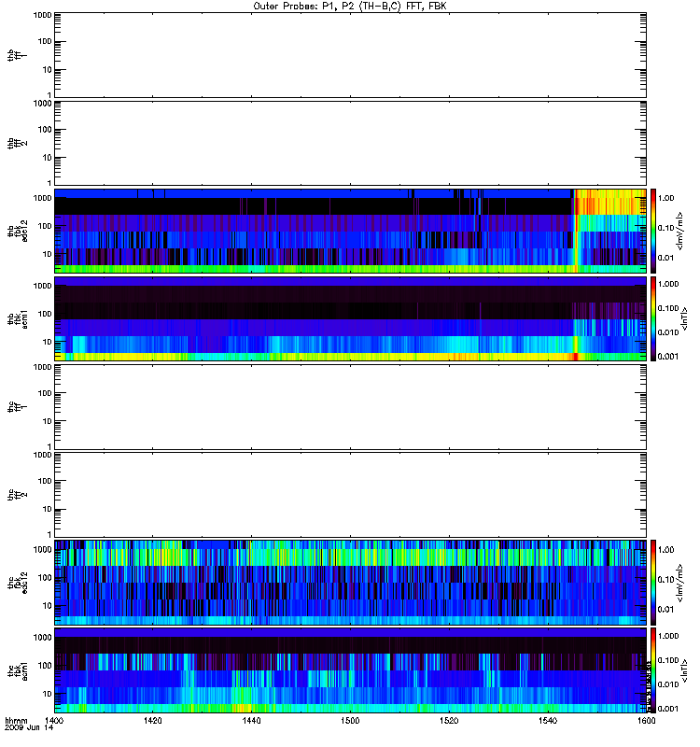Click the thc fbk scm1 color bar
Screen dimensions: 700x747
coord(653,670)
